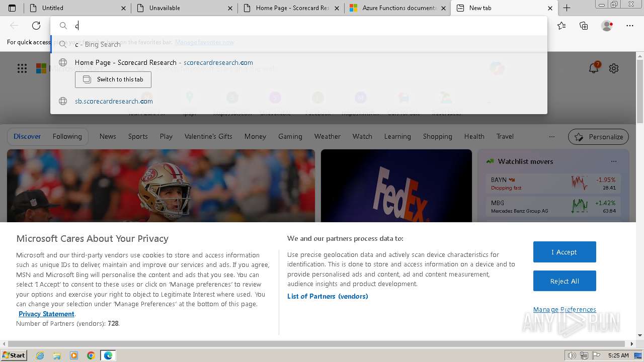Viewport: 644px width, 362px height.
Task: Switch to Home Page - Scorecard Research tab
Action: [290, 8]
